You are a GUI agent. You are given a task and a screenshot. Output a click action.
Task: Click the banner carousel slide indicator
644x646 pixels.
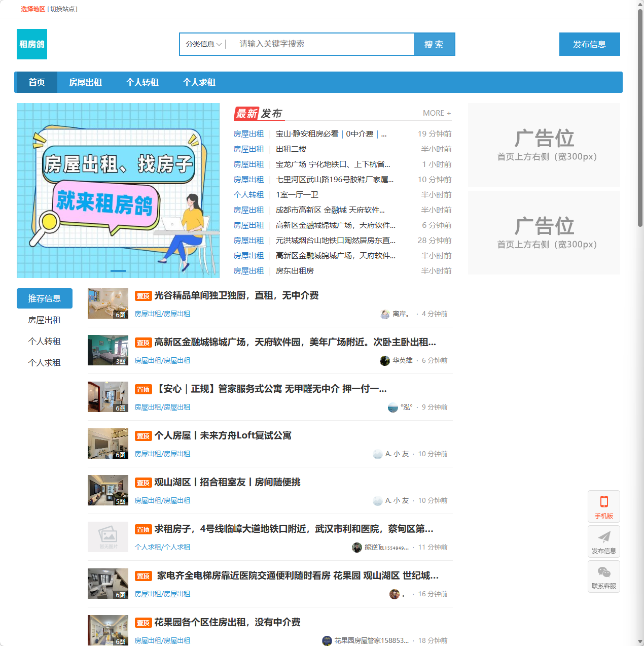pyautogui.click(x=118, y=271)
